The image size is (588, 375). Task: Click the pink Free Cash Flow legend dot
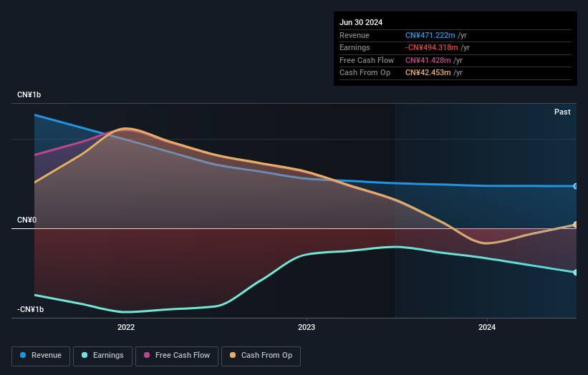(147, 355)
